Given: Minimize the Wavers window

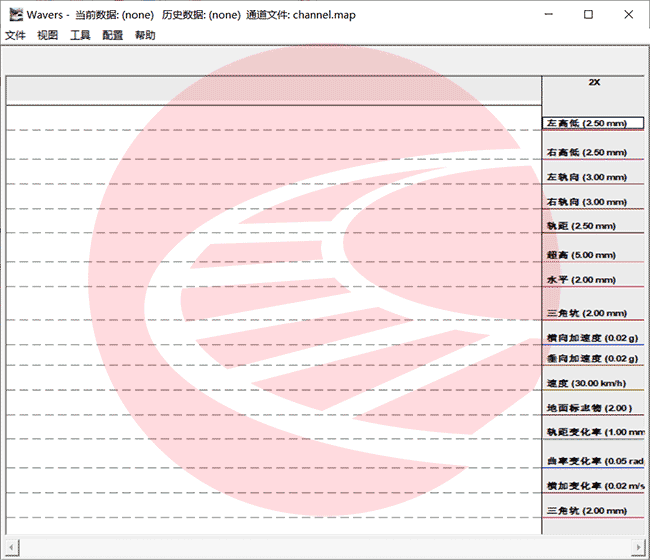Looking at the screenshot, I should pyautogui.click(x=548, y=15).
